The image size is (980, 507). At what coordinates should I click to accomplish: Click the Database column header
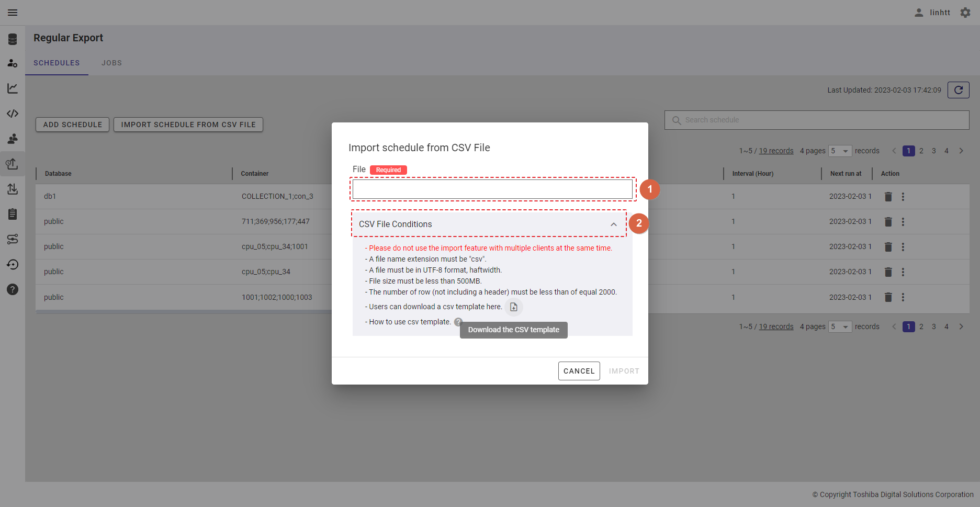[x=58, y=174]
